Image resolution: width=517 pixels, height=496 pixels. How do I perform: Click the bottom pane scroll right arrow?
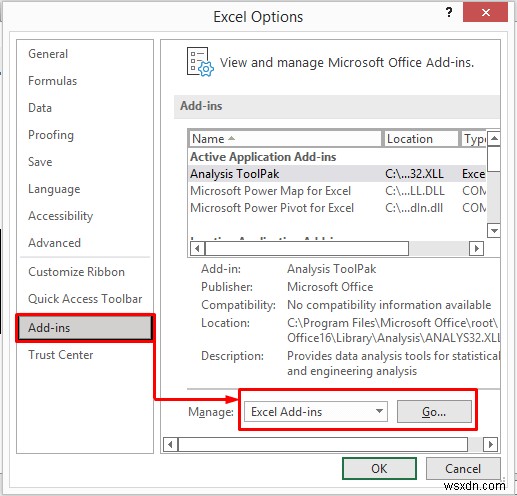tap(490, 444)
